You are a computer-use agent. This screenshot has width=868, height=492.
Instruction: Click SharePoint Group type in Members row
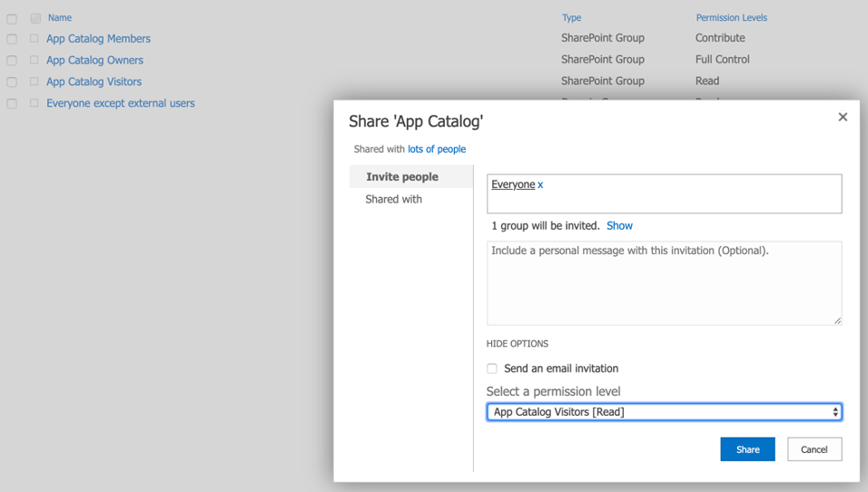click(603, 38)
